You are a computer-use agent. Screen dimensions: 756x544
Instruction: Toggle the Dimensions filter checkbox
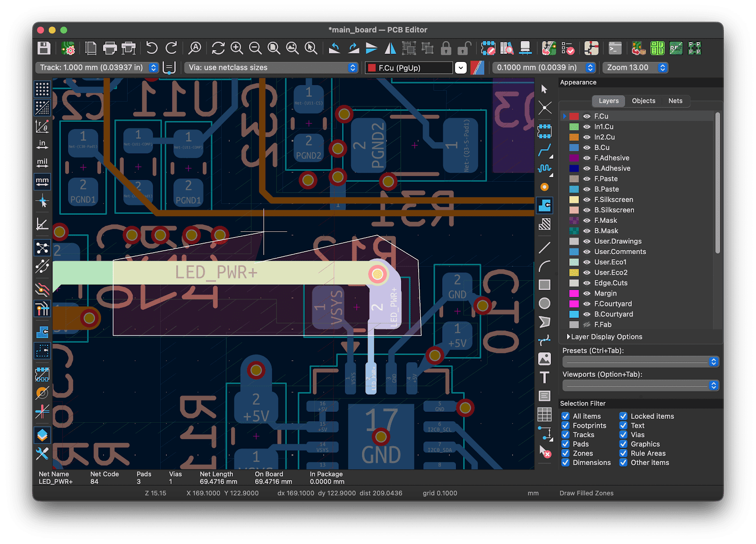[x=565, y=463]
